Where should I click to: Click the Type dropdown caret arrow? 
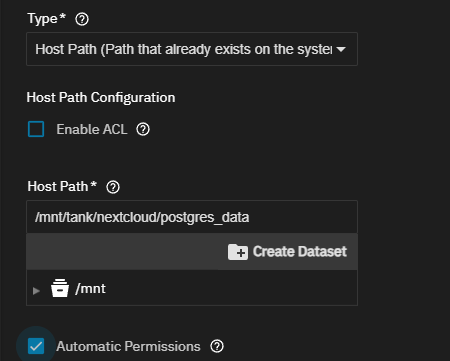pyautogui.click(x=341, y=49)
